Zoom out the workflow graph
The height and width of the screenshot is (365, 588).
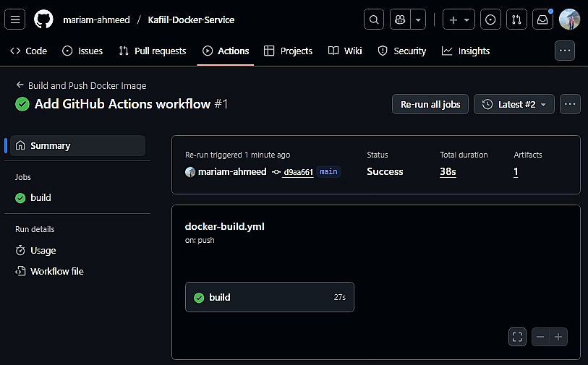[x=540, y=337]
